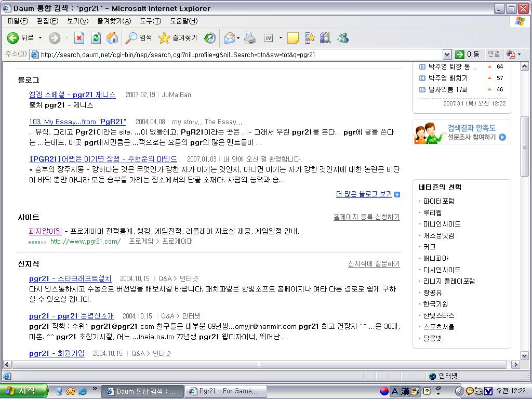Image resolution: width=532 pixels, height=399 pixels.
Task: Open the 검색 search pane
Action: point(138,37)
